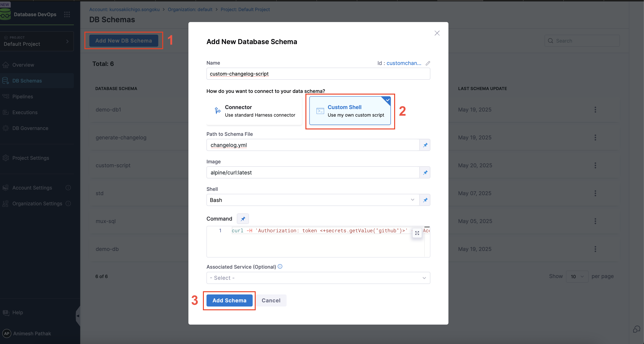Click the Add Schema button
The height and width of the screenshot is (344, 644).
tap(229, 300)
